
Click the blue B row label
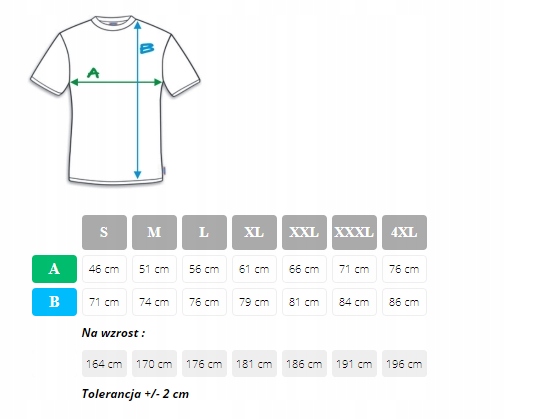click(54, 302)
